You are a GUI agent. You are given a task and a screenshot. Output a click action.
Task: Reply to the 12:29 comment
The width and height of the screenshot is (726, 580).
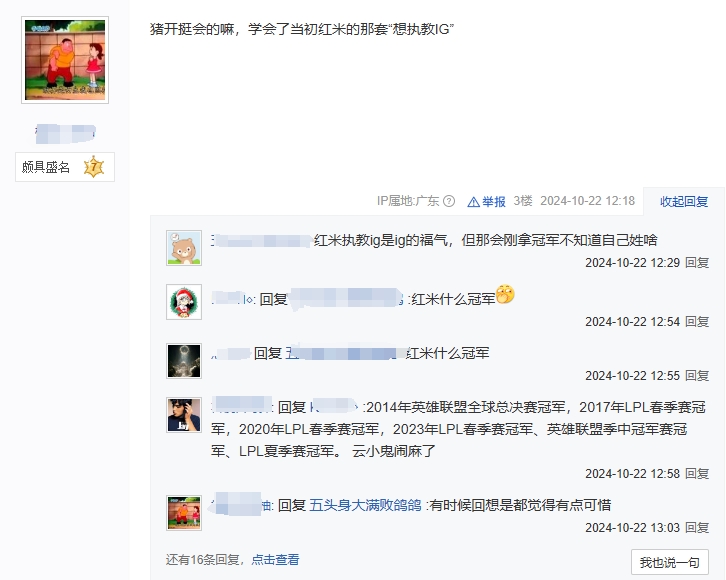(697, 262)
